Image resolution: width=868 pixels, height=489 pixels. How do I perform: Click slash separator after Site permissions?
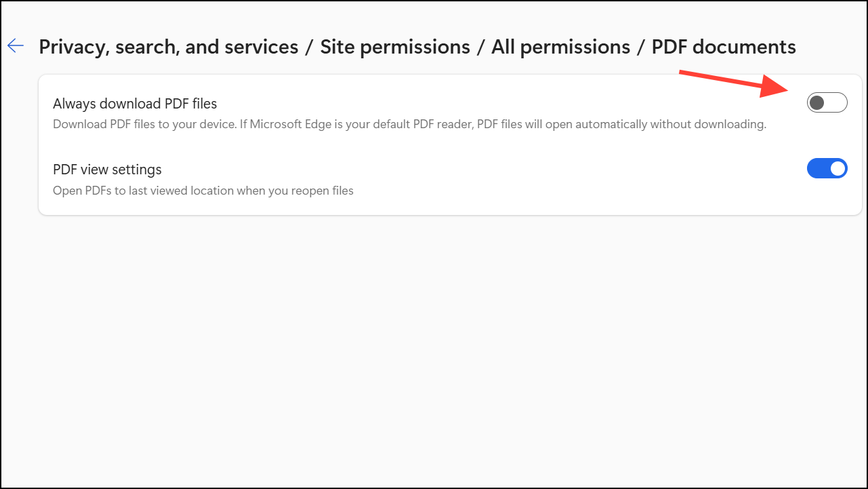point(480,47)
